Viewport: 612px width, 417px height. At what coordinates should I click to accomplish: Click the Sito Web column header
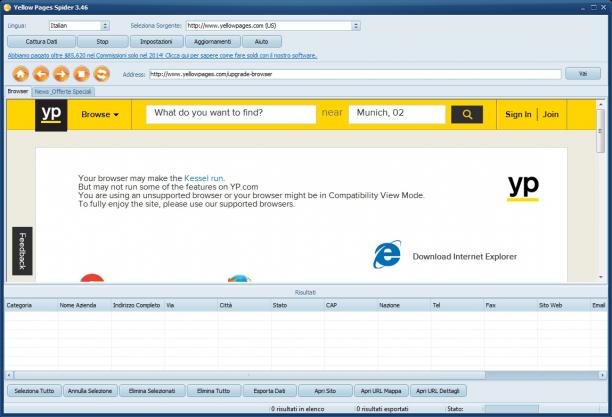click(564, 305)
